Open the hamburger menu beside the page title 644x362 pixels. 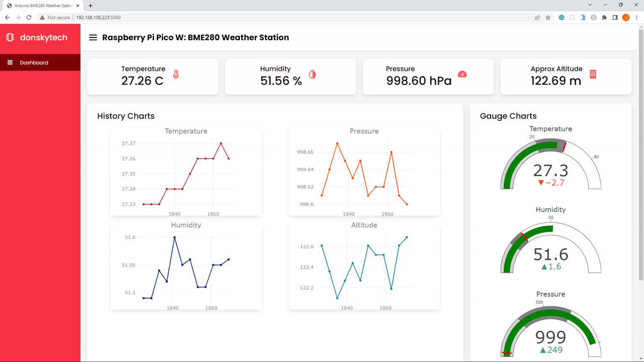[x=93, y=37]
